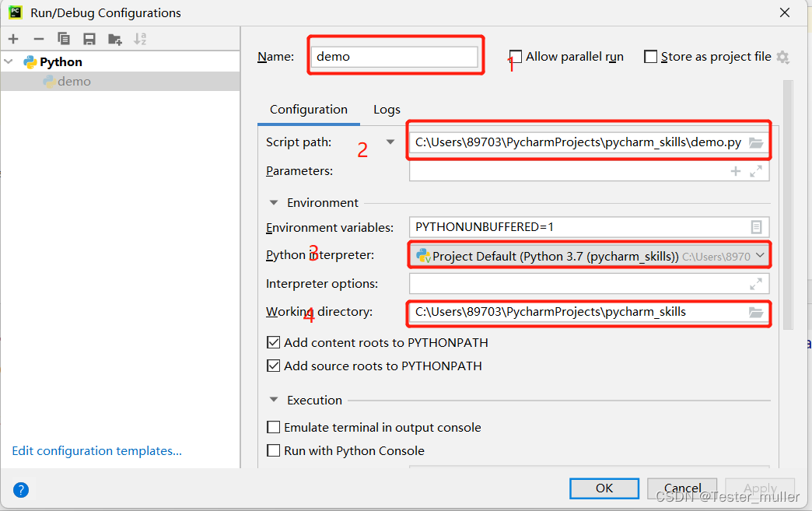Open Script path type dropdown arrow

(x=390, y=142)
